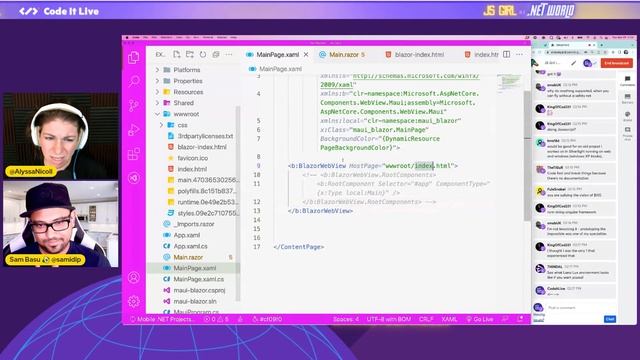This screenshot has height=360, width=640.
Task: Open the Extensions view
Action: 134,154
